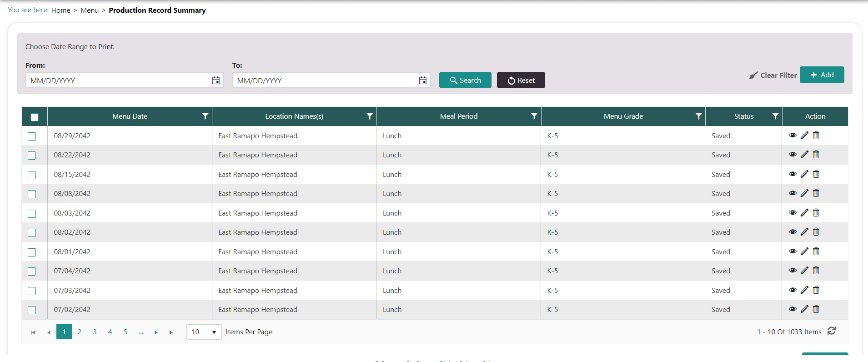
Task: Edit the 08/22/2042 record with pencil icon
Action: click(x=804, y=155)
